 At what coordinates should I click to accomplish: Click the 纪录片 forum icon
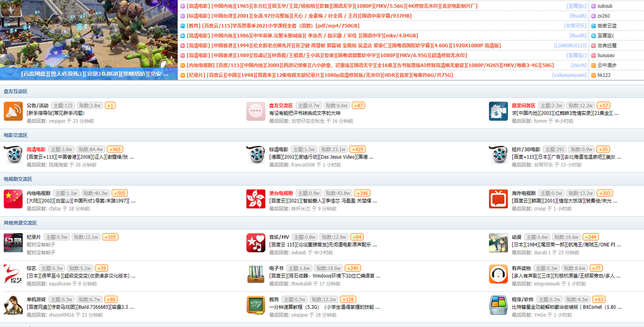[x=13, y=243]
